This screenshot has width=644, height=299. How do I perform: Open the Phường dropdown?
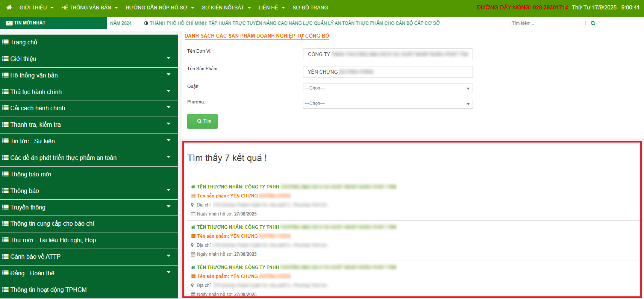388,104
